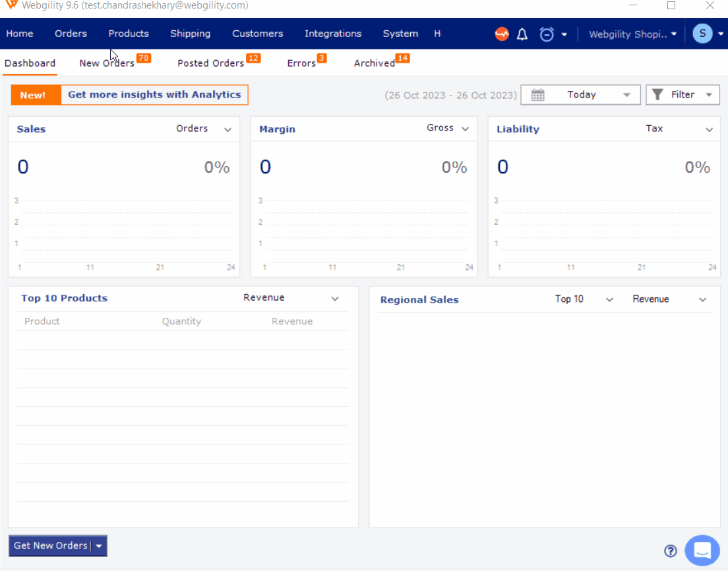The height and width of the screenshot is (571, 728).
Task: Expand the Filter dropdown arrow
Action: [x=709, y=95]
